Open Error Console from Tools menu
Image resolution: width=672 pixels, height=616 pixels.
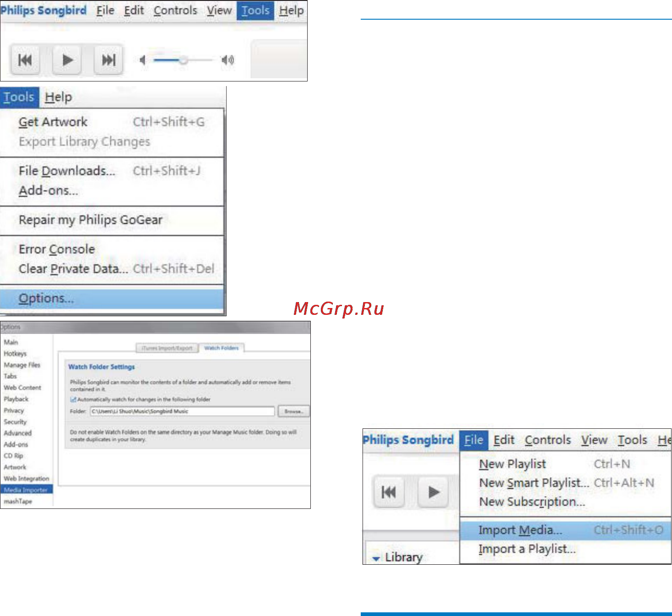(112, 249)
